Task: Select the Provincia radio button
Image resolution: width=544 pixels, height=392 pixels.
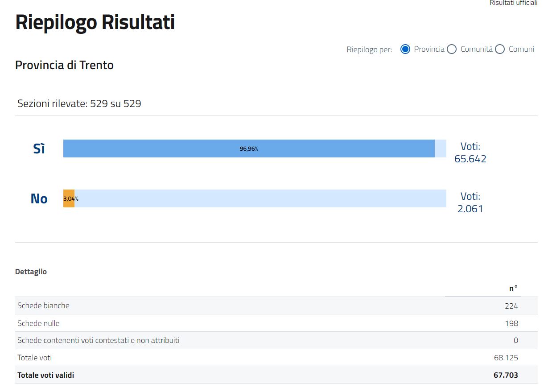Action: tap(405, 49)
